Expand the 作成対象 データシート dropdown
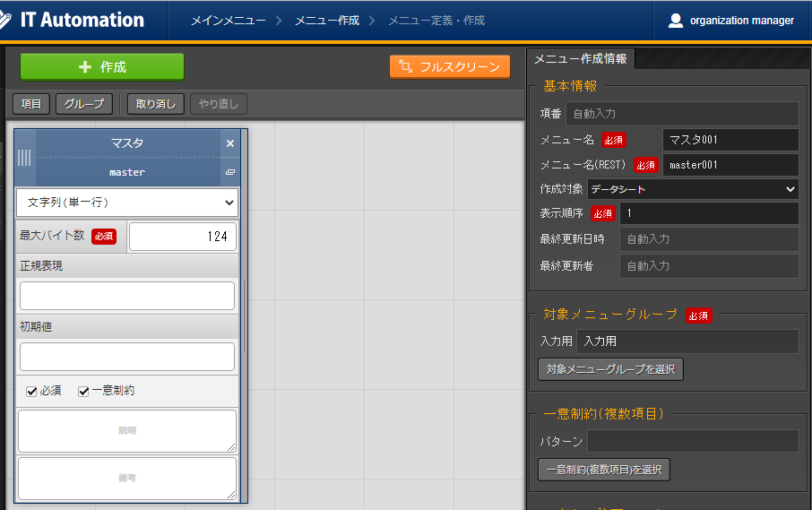 tap(693, 189)
